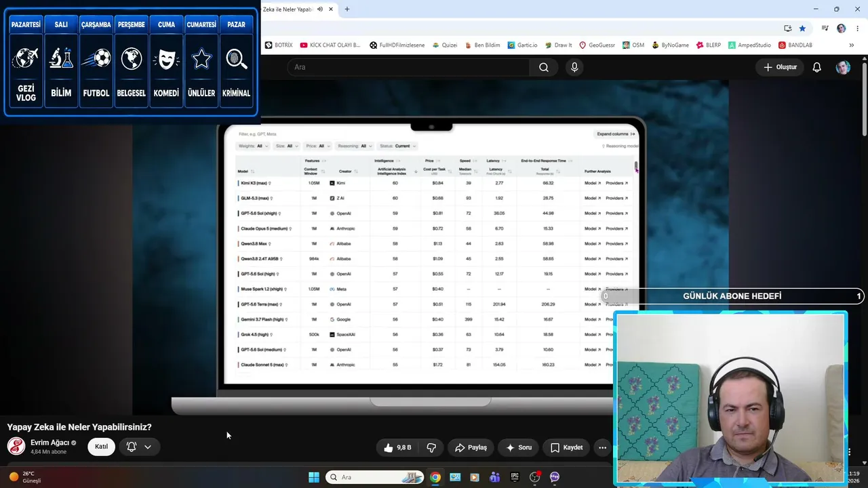The height and width of the screenshot is (488, 868).
Task: Open the 'Price: All' filter in video
Action: point(318,146)
